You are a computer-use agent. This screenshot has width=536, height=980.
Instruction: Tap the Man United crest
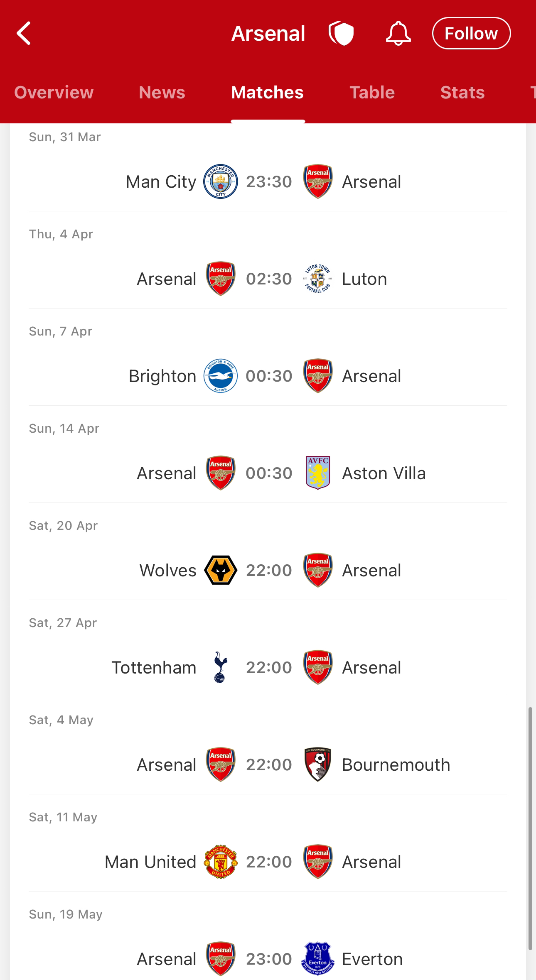coord(221,862)
